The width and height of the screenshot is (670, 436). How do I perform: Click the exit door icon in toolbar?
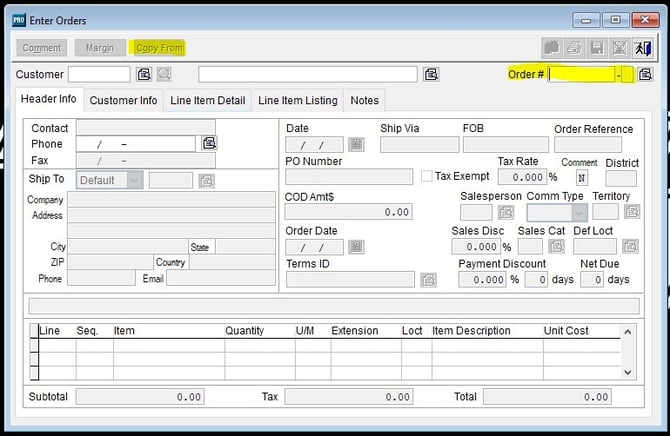click(642, 47)
